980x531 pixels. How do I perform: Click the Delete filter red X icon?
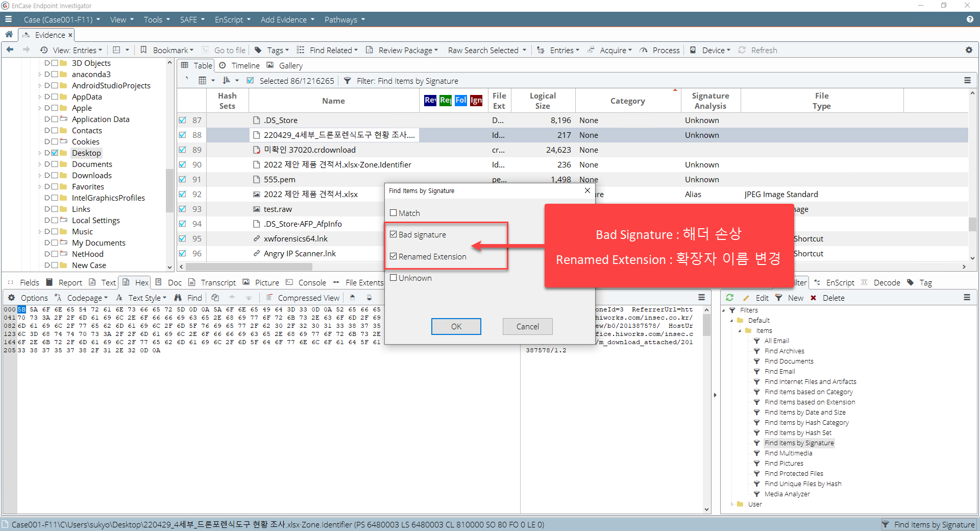tap(813, 298)
